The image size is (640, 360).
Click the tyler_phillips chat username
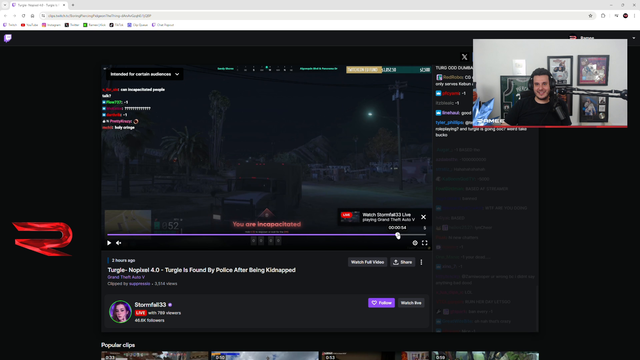tap(449, 122)
